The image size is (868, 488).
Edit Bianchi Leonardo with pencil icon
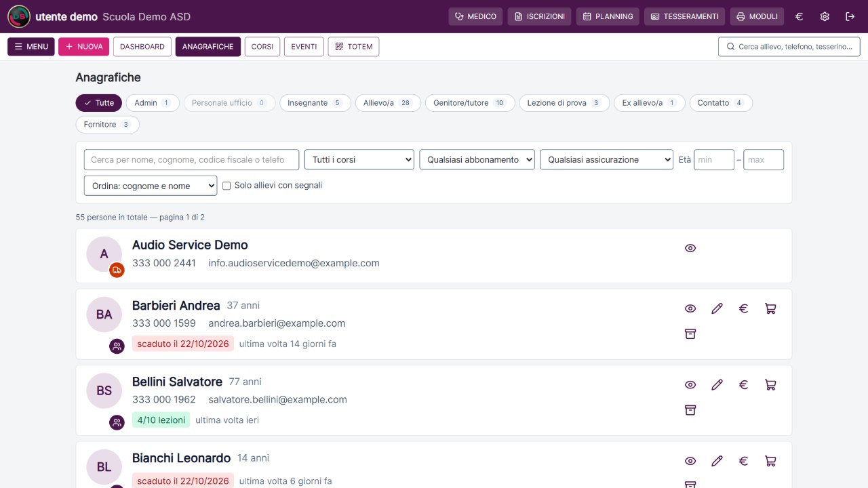pyautogui.click(x=717, y=461)
